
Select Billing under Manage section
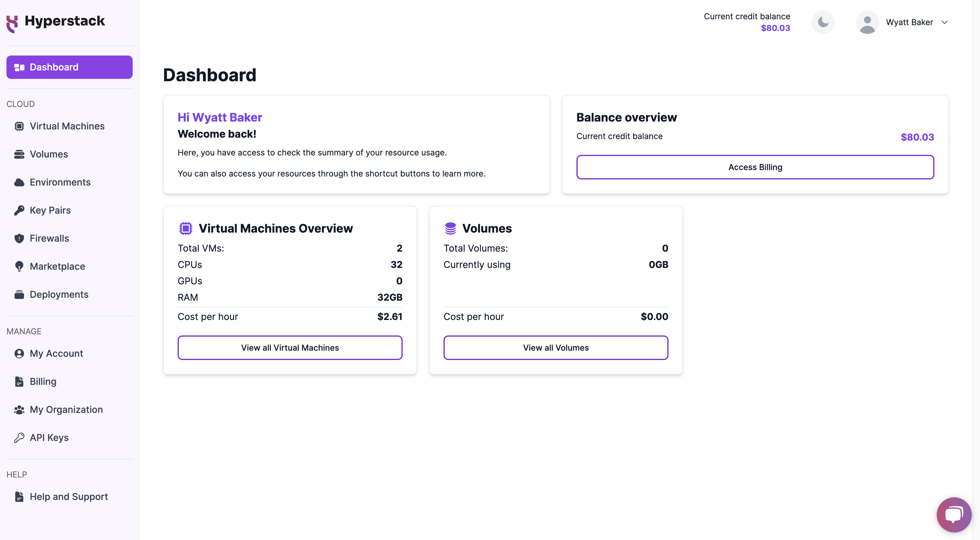43,382
